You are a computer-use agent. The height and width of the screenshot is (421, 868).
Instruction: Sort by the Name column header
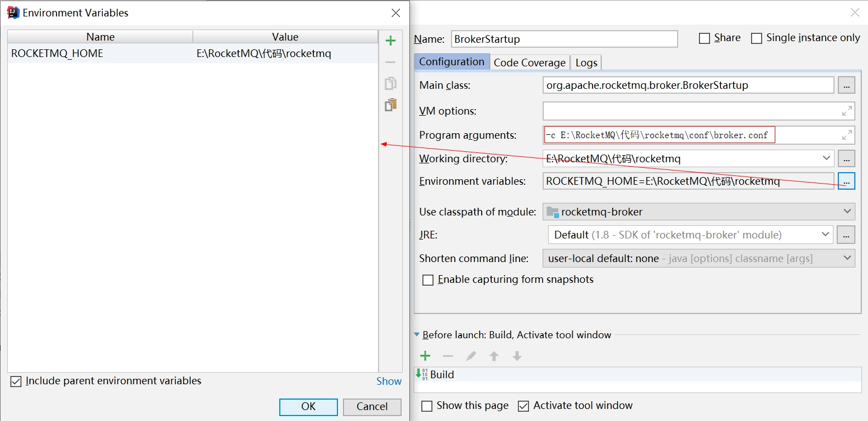(100, 37)
